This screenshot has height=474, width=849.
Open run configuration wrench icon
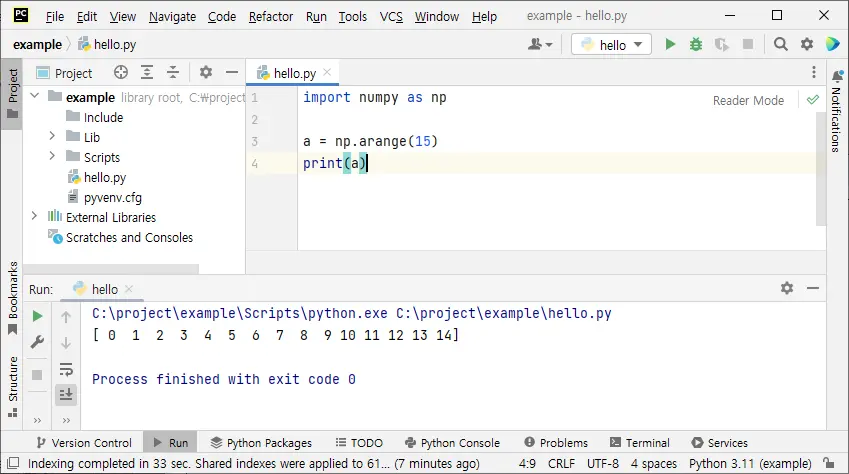37,342
